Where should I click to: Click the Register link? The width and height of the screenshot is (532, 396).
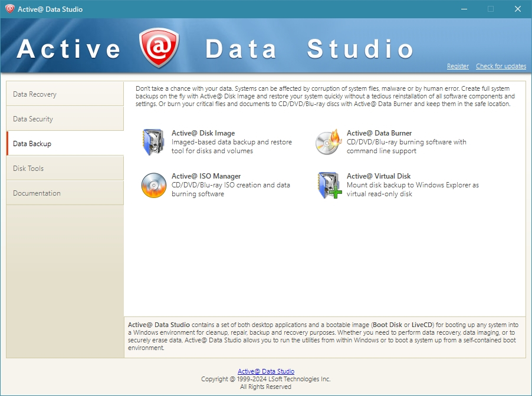pyautogui.click(x=458, y=67)
